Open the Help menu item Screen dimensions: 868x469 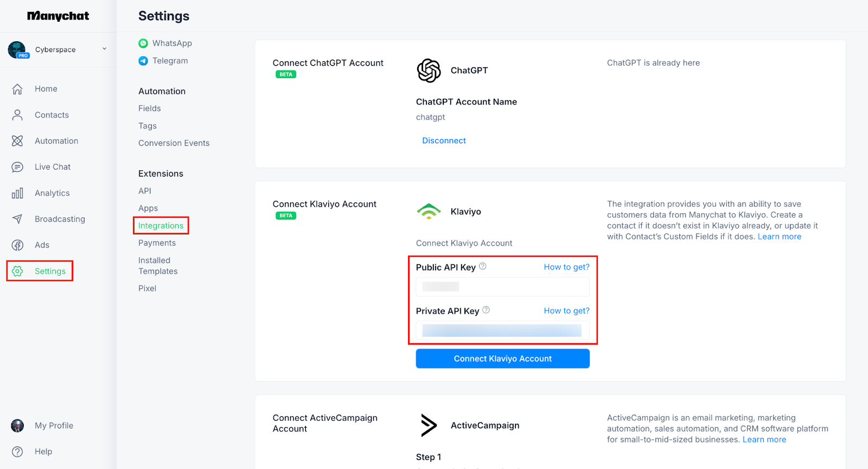[x=43, y=452]
